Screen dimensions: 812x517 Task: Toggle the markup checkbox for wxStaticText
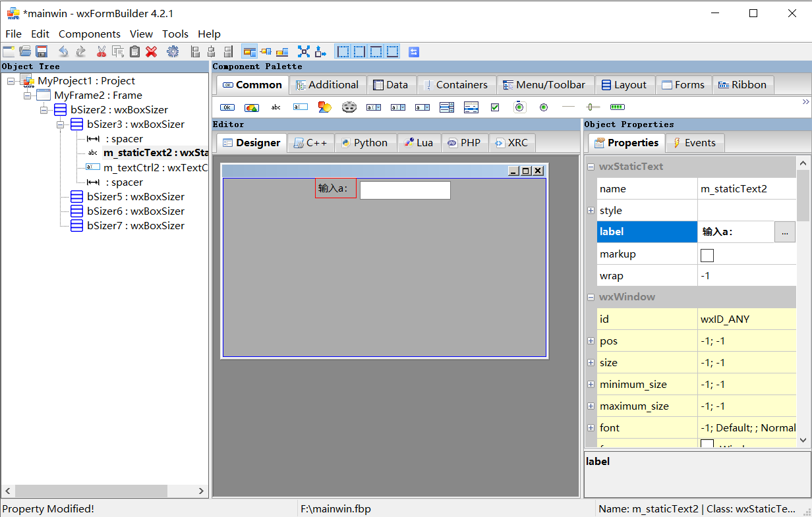coord(707,254)
